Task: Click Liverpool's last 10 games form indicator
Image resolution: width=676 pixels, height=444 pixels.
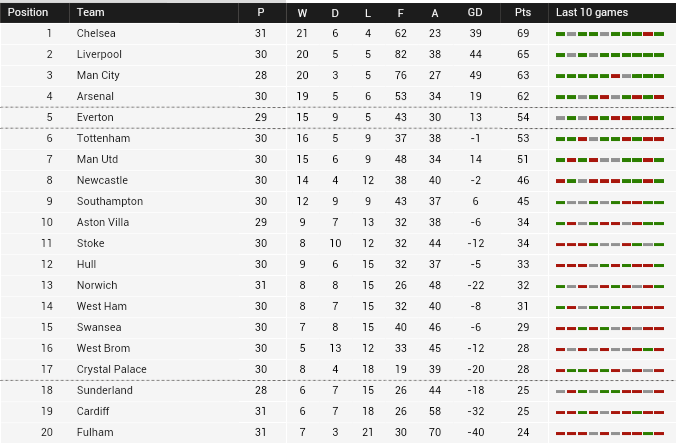Action: (610, 55)
